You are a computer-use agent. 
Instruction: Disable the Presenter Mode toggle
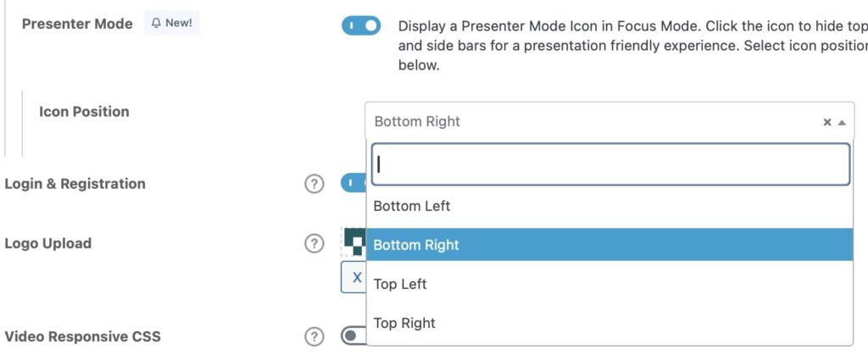(x=361, y=25)
